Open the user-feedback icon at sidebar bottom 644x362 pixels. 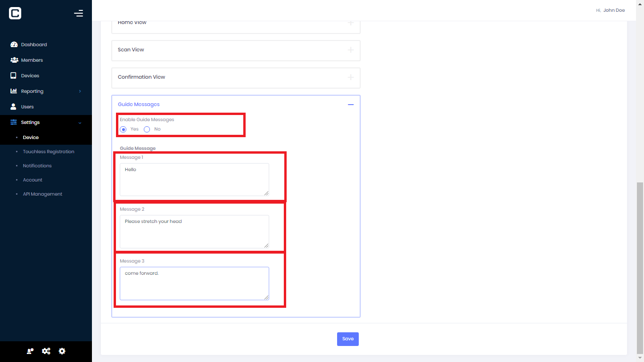click(30, 351)
